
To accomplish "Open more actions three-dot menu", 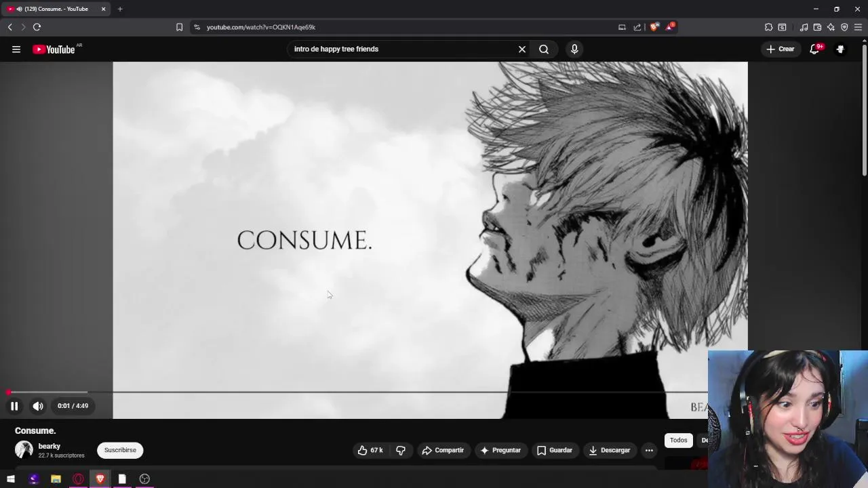I will 649,450.
